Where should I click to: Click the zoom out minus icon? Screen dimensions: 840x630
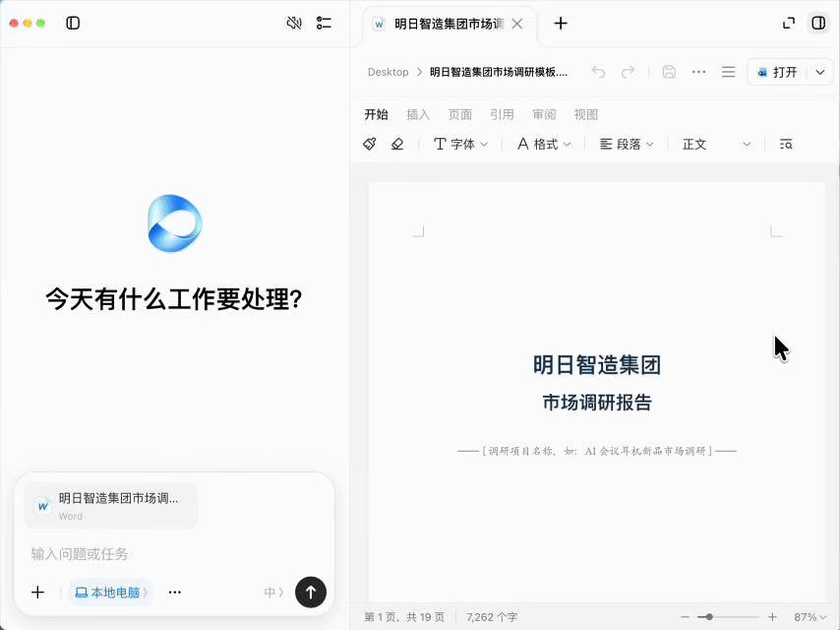tap(685, 617)
